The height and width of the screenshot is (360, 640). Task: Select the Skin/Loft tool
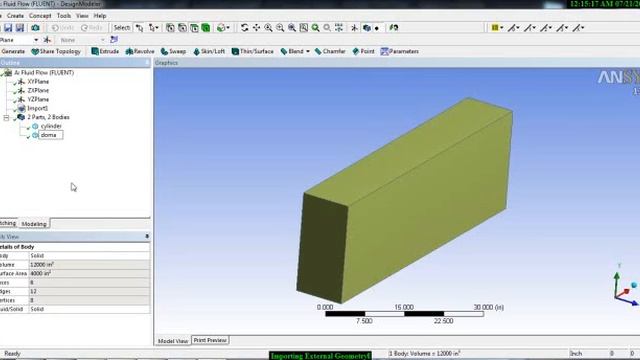point(209,51)
